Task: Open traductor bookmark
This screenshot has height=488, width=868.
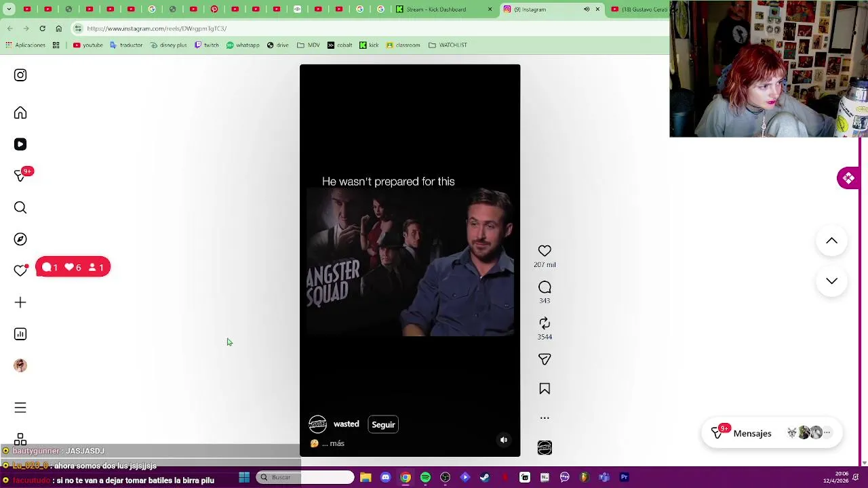Action: point(126,45)
